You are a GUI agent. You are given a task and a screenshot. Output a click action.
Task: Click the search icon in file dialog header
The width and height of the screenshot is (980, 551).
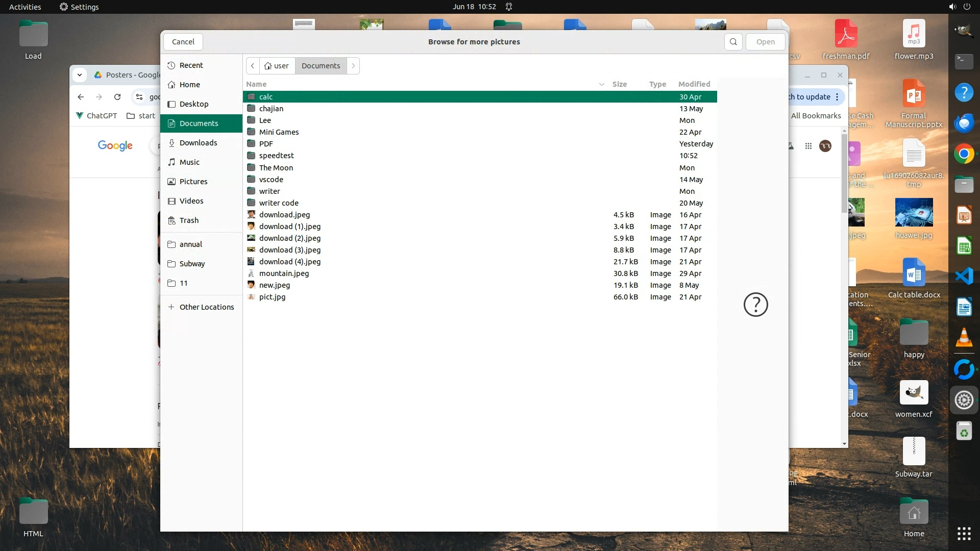click(733, 42)
